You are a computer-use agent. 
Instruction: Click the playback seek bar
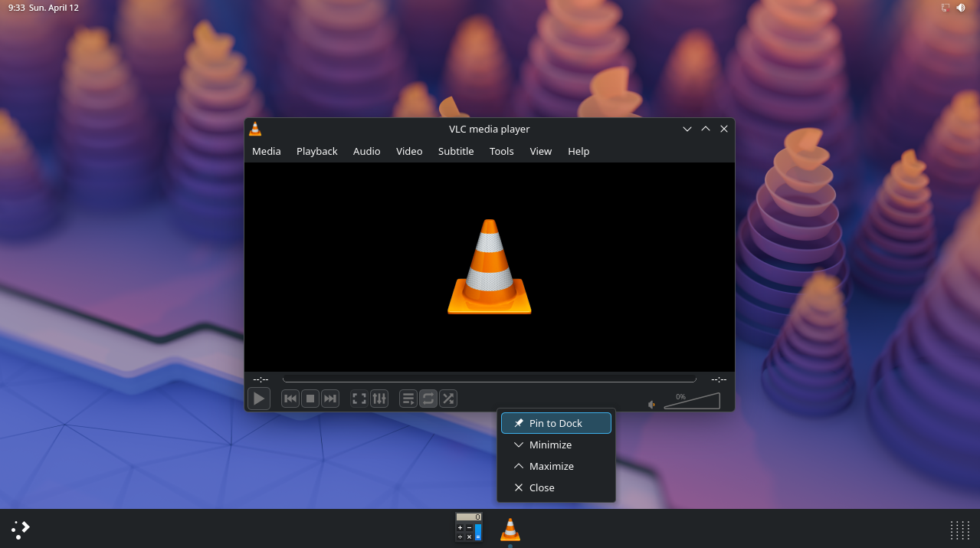tap(489, 379)
